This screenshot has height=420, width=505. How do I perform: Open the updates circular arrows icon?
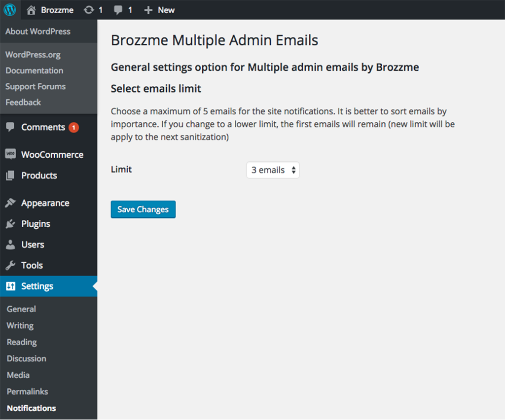[x=89, y=10]
